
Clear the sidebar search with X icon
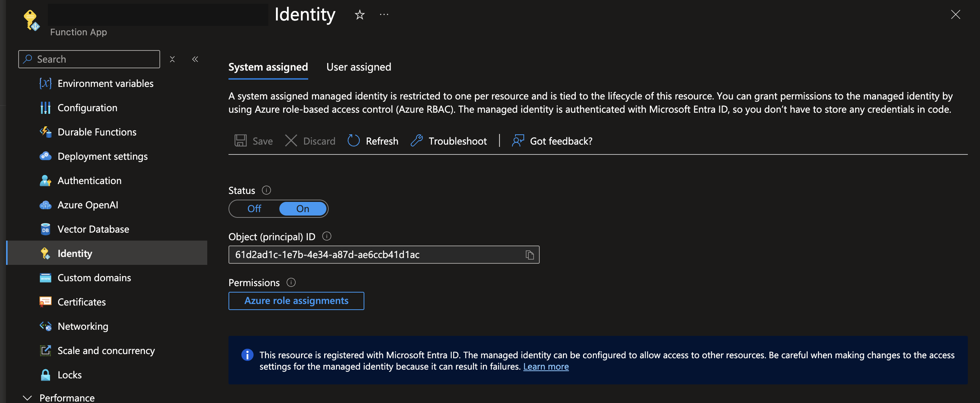tap(172, 59)
